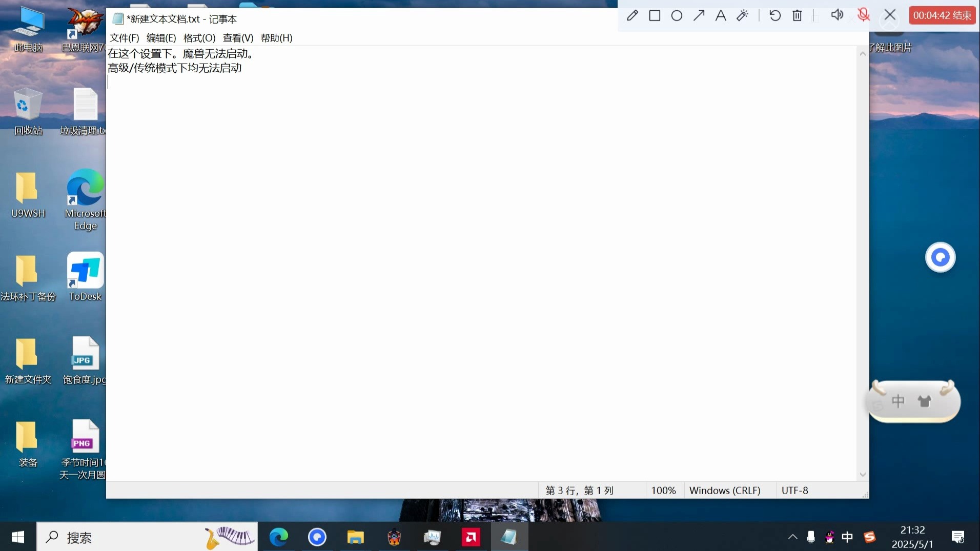Toggle the muted microphone recording
This screenshot has height=551, width=980.
864,15
